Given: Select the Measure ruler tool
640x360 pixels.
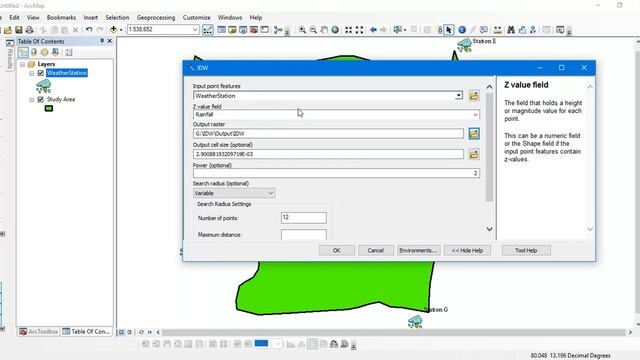Looking at the screenshot, I should click(x=498, y=30).
